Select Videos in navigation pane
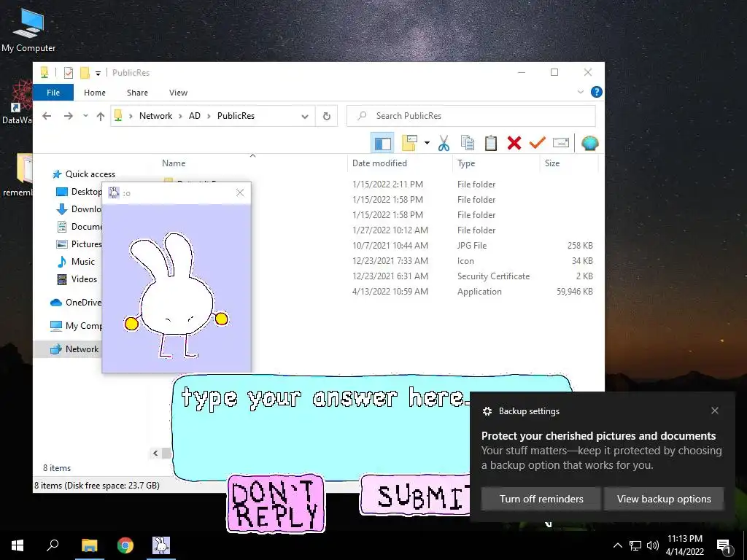This screenshot has width=747, height=560. pyautogui.click(x=77, y=279)
